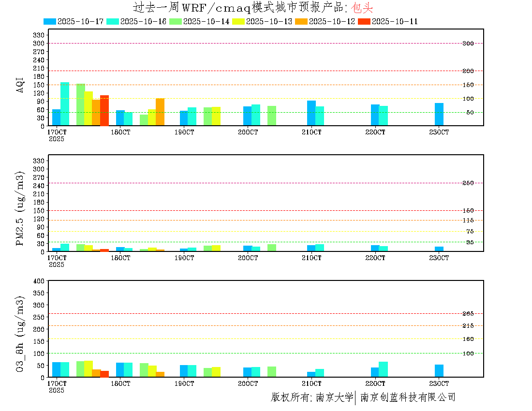Select the red bar in the AQI chart

tap(104, 111)
